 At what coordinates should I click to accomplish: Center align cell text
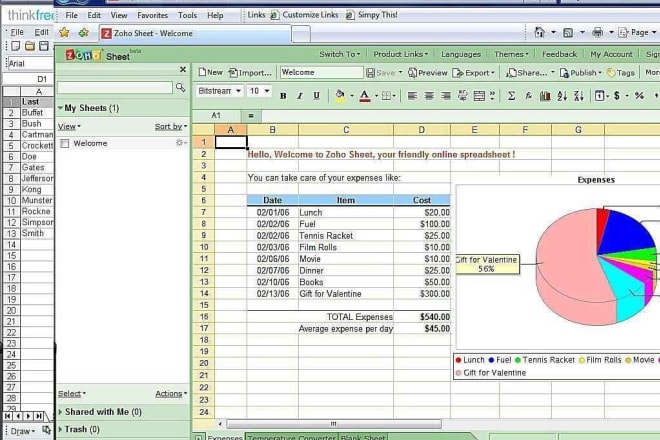tap(429, 96)
